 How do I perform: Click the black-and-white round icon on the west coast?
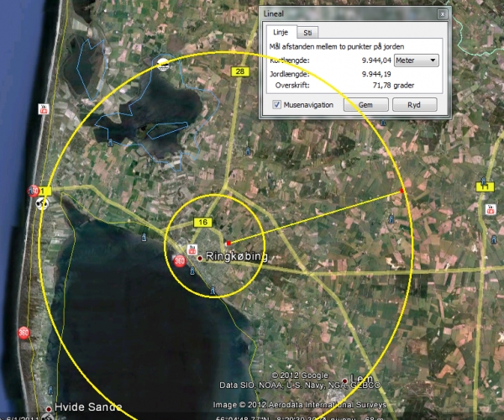[x=42, y=203]
